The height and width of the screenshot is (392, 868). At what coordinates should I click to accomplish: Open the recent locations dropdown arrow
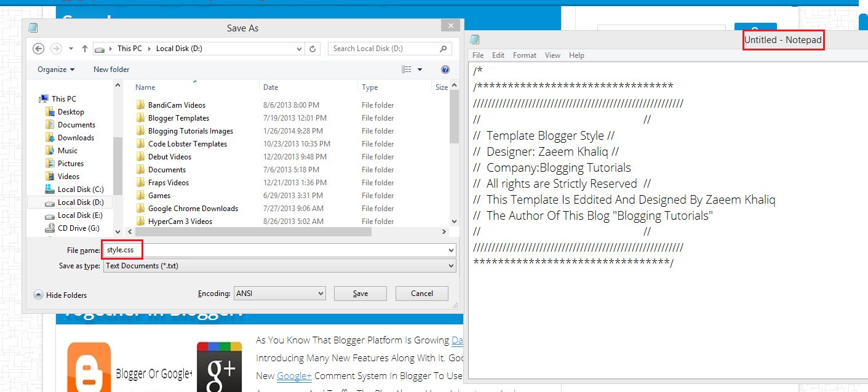pos(71,49)
